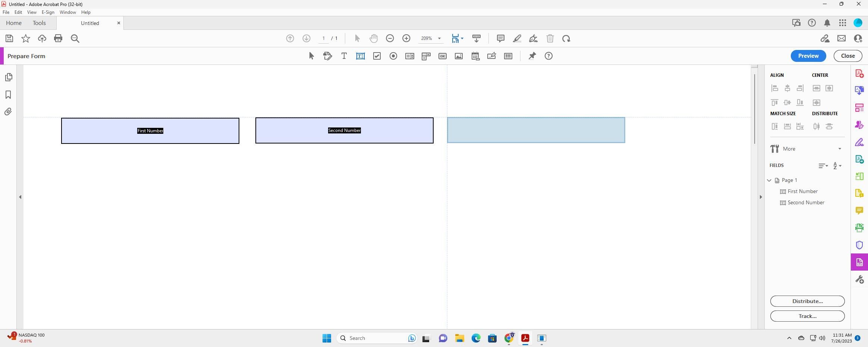This screenshot has width=868, height=347.
Task: Open the sticky note comment tool
Action: click(x=500, y=38)
